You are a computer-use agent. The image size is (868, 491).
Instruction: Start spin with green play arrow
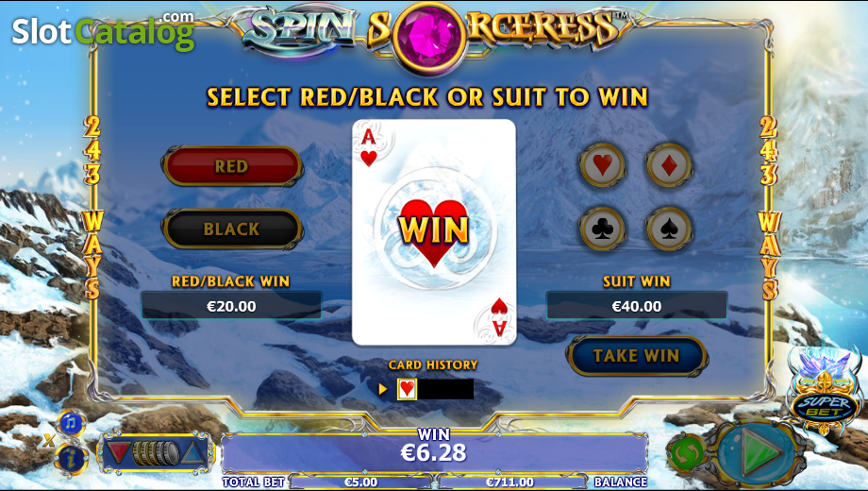pyautogui.click(x=759, y=451)
